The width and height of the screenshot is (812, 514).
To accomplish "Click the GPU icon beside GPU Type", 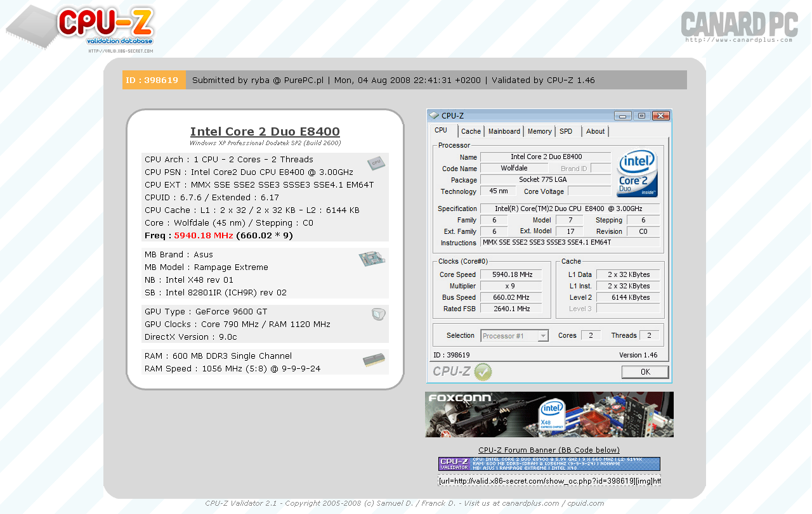I will (378, 314).
